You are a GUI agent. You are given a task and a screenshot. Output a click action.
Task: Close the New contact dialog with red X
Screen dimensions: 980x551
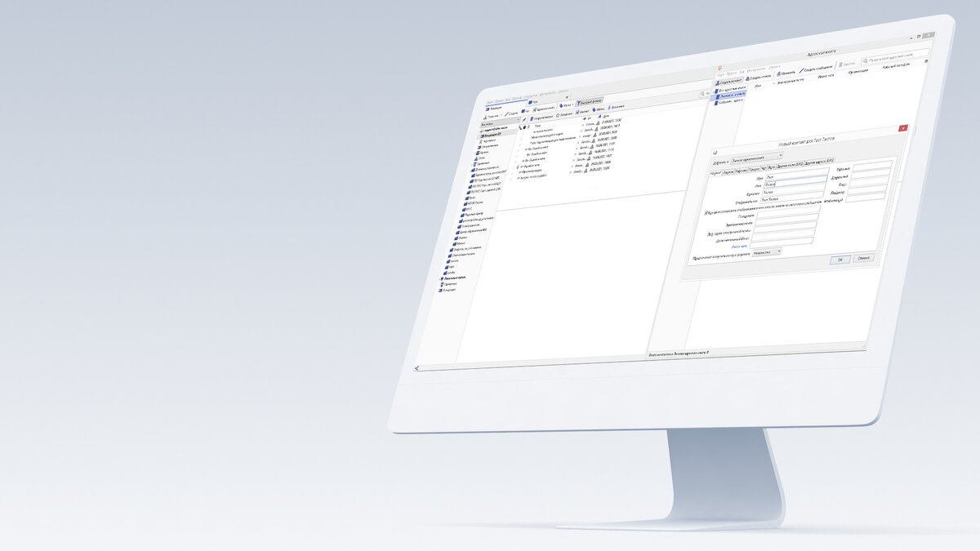pyautogui.click(x=903, y=128)
